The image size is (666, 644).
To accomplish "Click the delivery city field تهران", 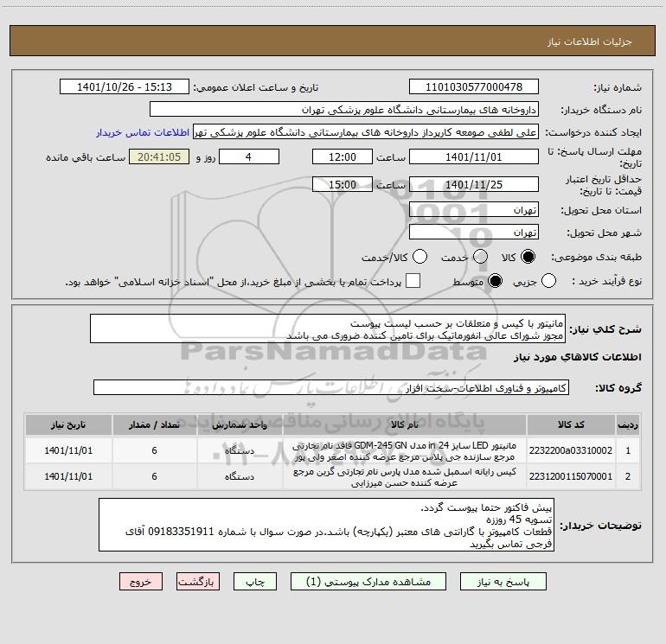I will point(474,233).
